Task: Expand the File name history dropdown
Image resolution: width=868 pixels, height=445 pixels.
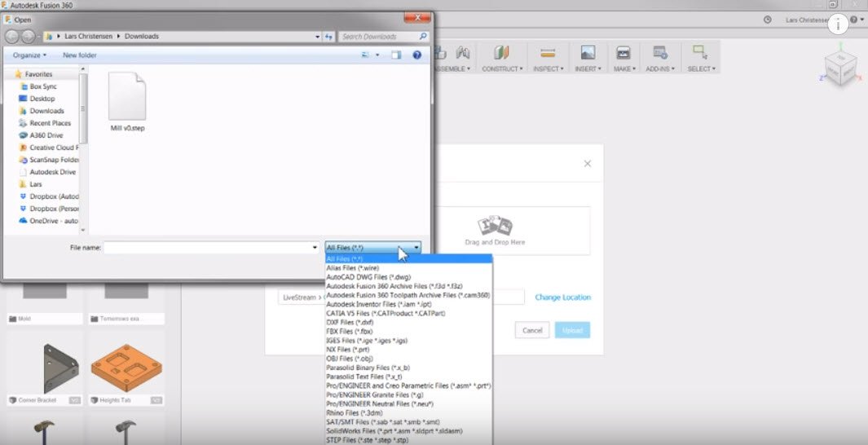Action: click(315, 248)
